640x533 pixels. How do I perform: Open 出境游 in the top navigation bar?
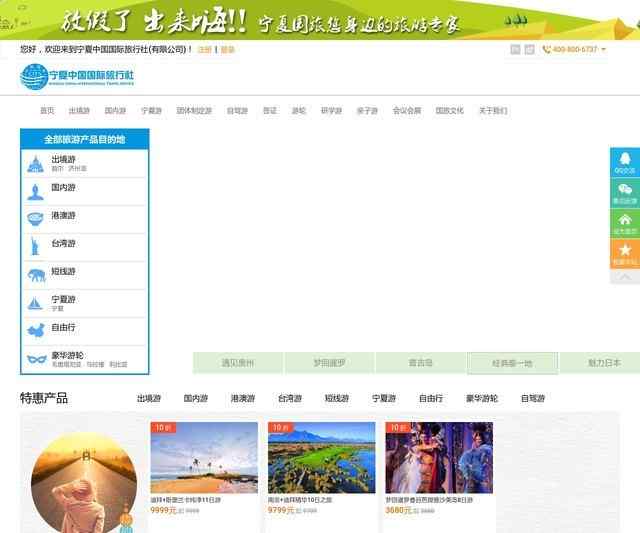click(x=79, y=111)
